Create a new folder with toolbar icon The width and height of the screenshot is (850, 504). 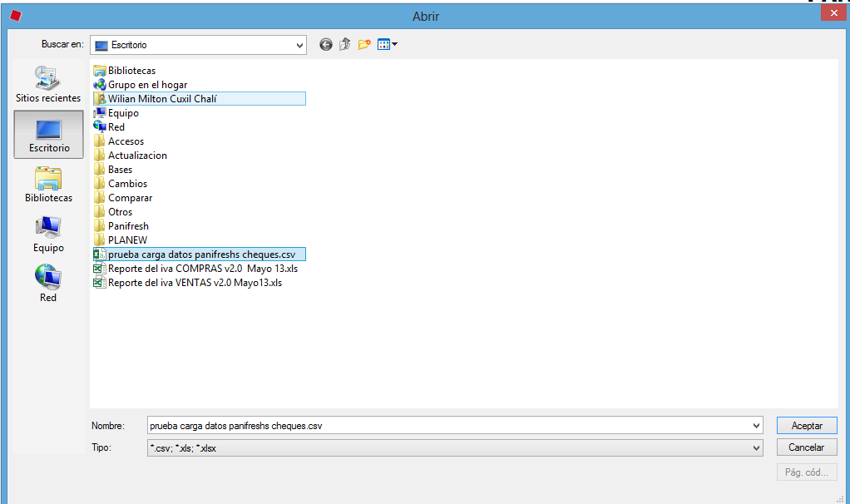click(364, 45)
